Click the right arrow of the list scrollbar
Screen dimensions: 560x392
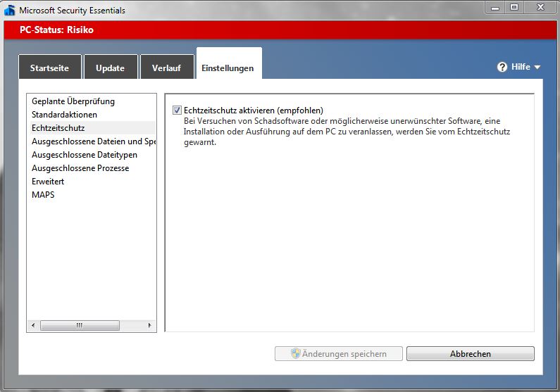pos(149,325)
